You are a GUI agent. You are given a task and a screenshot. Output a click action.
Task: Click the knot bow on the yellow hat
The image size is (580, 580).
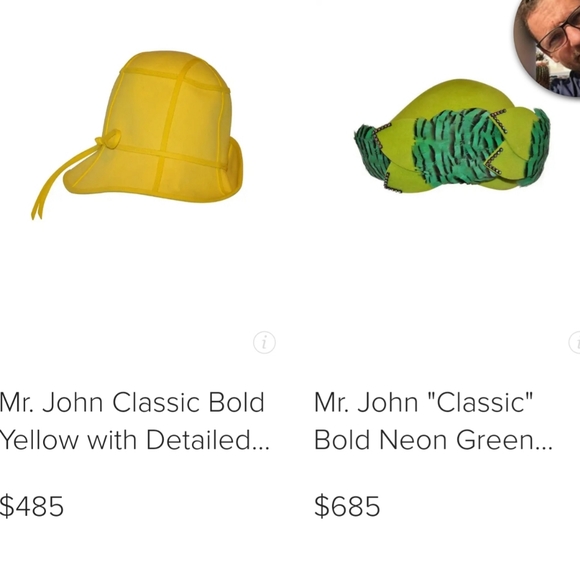pyautogui.click(x=109, y=139)
